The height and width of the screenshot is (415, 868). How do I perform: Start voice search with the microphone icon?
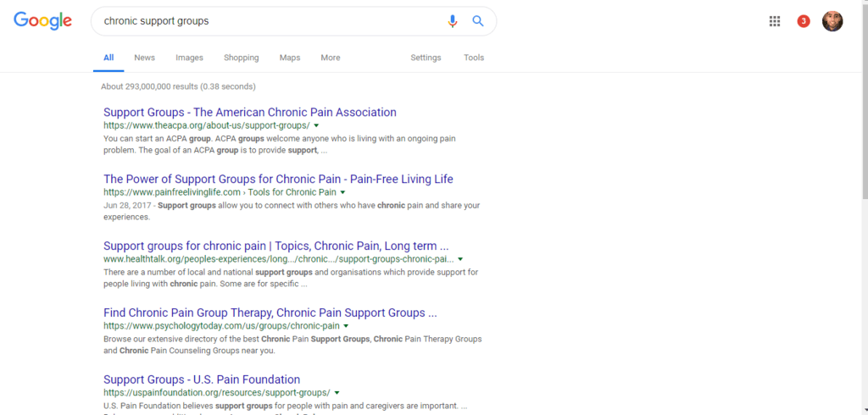[453, 21]
